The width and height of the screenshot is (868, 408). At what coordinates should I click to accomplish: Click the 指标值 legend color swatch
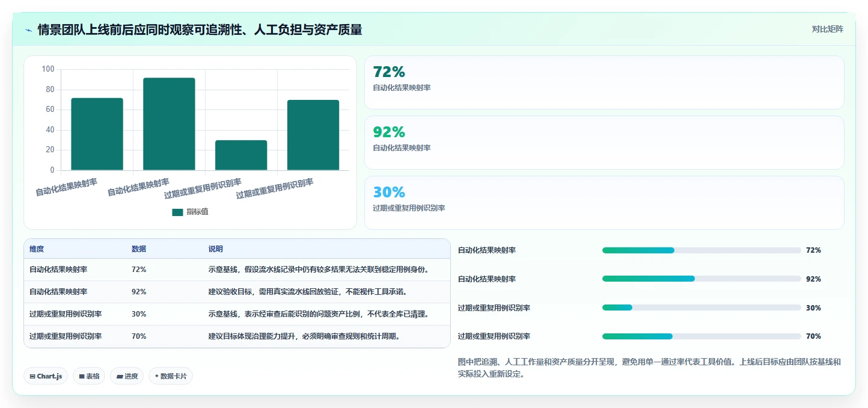(177, 212)
